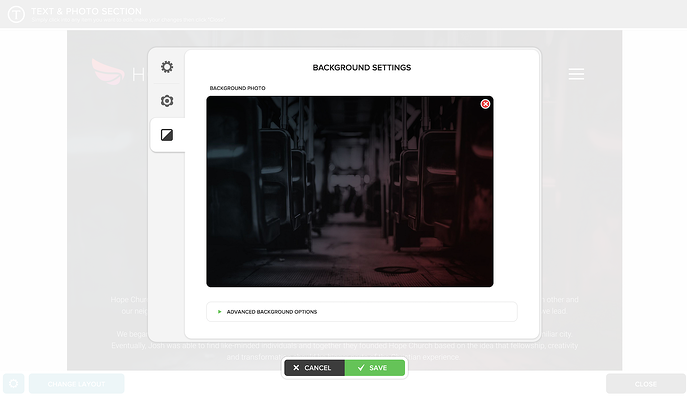Click the Hope Church wing logo
The image size is (687, 396).
[108, 72]
